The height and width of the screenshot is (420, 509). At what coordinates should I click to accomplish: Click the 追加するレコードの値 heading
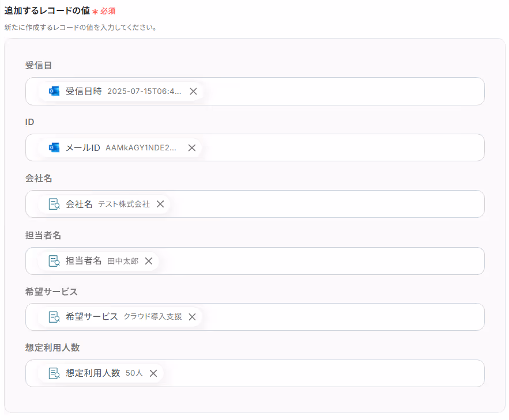click(x=47, y=11)
